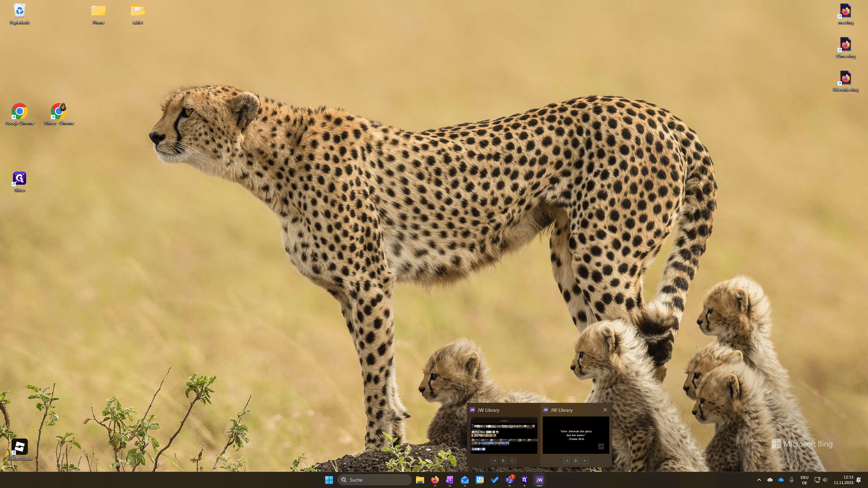
Task: Click play under the Psalm 96:8 preview
Action: pyautogui.click(x=576, y=461)
